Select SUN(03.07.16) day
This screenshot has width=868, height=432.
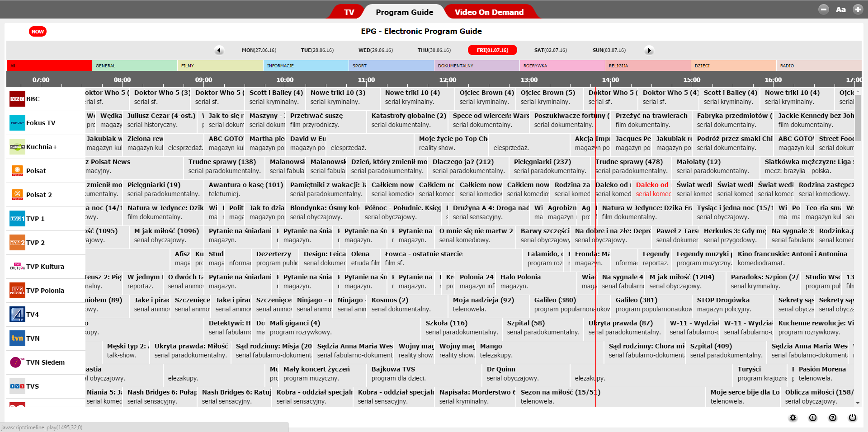click(x=609, y=50)
